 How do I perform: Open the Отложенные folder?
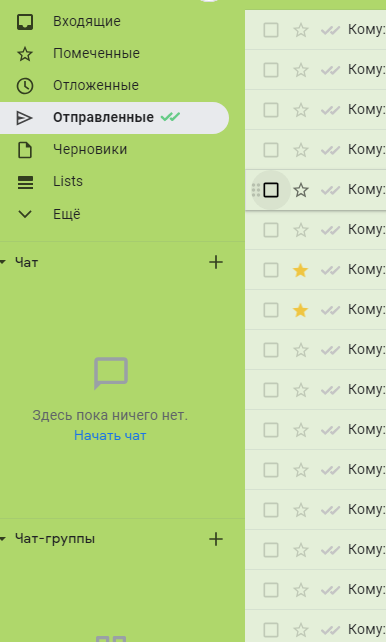click(96, 85)
